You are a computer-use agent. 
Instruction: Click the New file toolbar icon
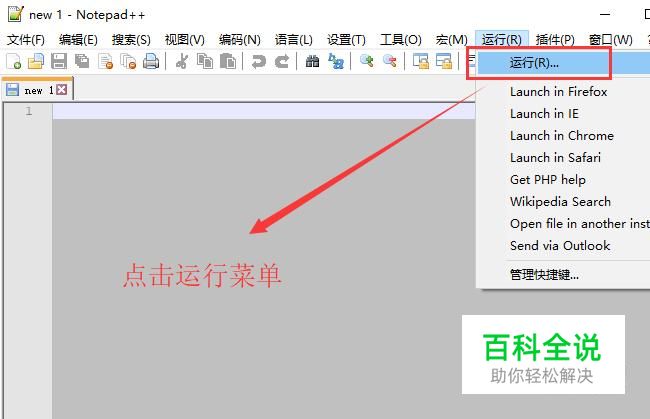14,61
